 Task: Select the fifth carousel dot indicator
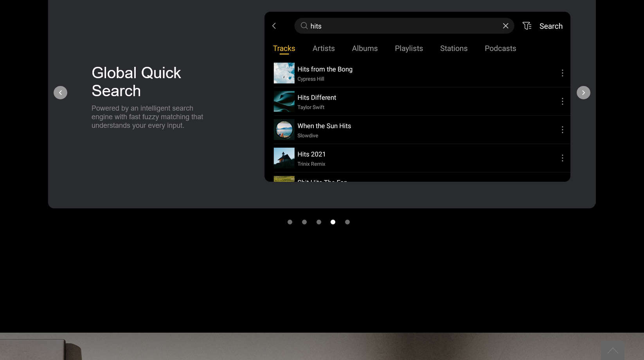tap(347, 222)
